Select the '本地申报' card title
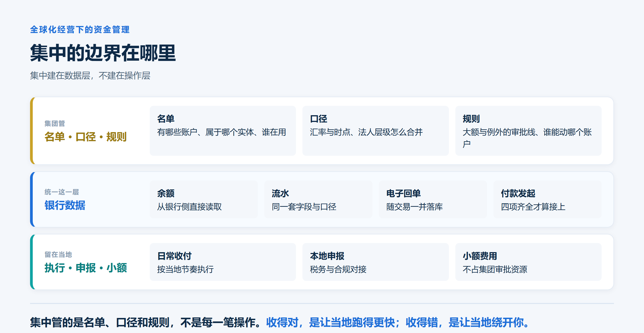Image resolution: width=644 pixels, height=333 pixels. point(327,256)
